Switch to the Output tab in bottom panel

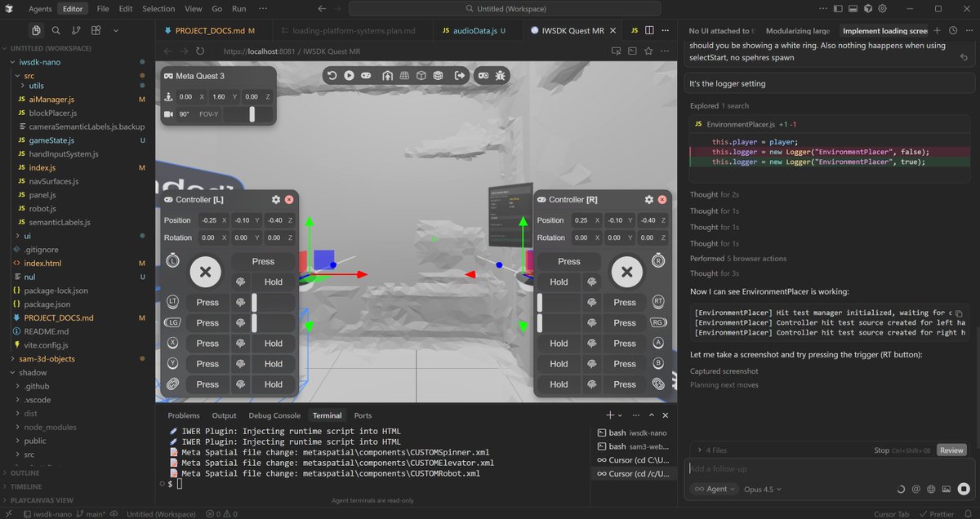(x=224, y=415)
